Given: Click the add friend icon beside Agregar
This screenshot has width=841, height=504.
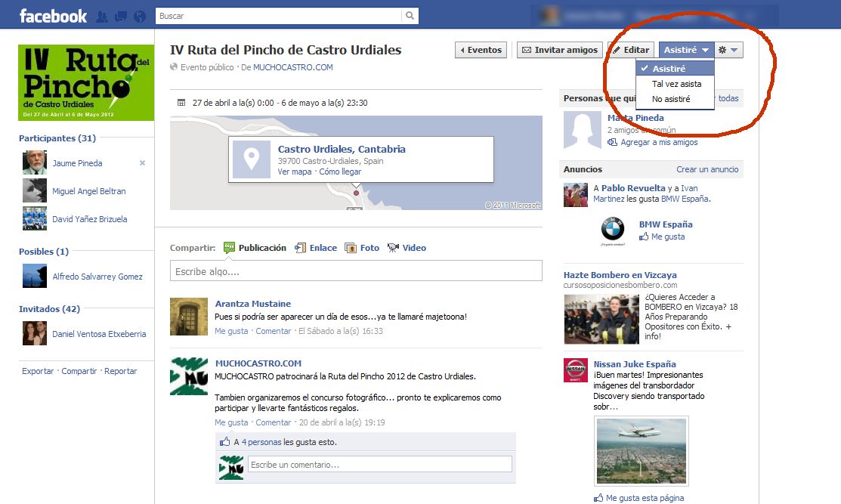Looking at the screenshot, I should pos(613,142).
